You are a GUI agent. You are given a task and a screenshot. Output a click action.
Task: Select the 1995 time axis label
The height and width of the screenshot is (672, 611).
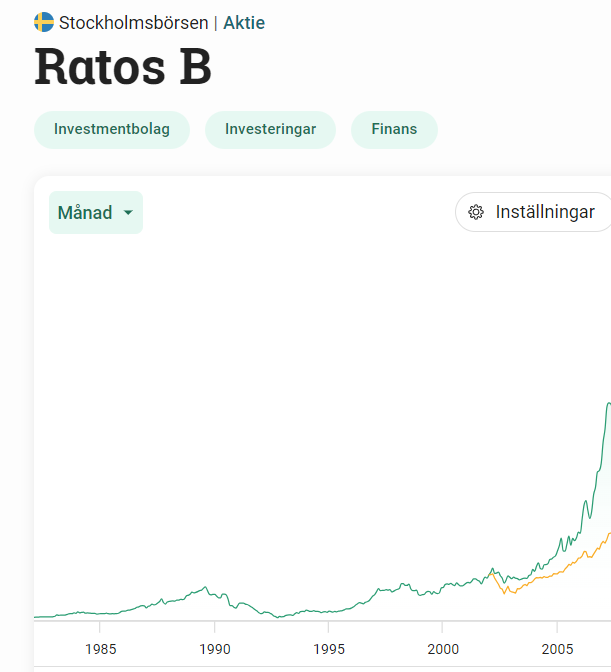329,648
